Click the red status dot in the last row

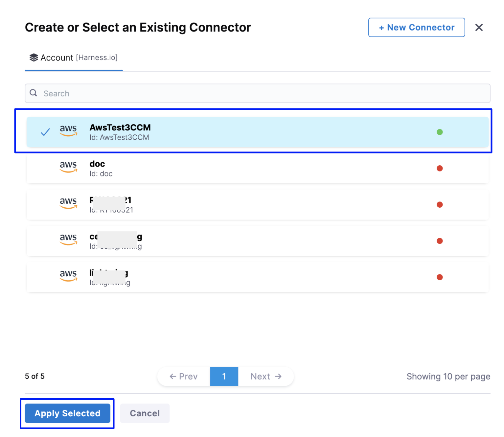[x=440, y=277]
